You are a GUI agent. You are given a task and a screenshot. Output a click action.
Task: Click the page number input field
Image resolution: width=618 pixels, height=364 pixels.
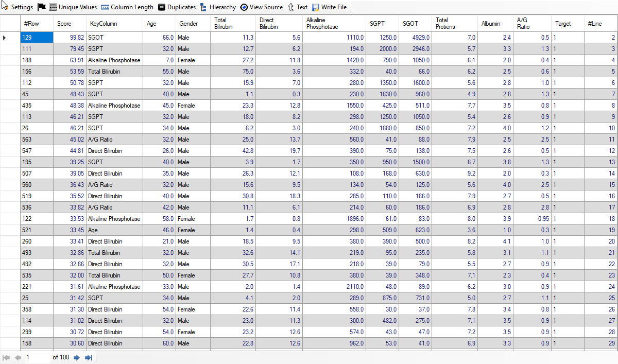36,357
